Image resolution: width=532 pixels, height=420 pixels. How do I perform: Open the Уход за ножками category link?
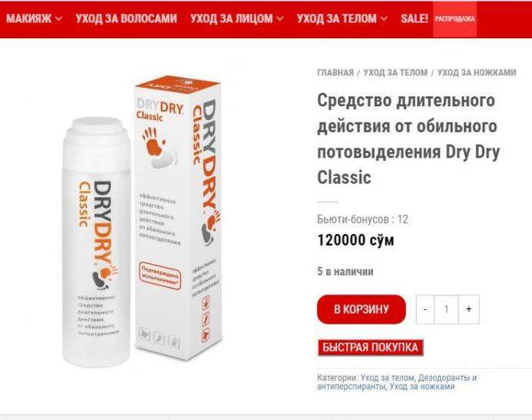click(422, 386)
